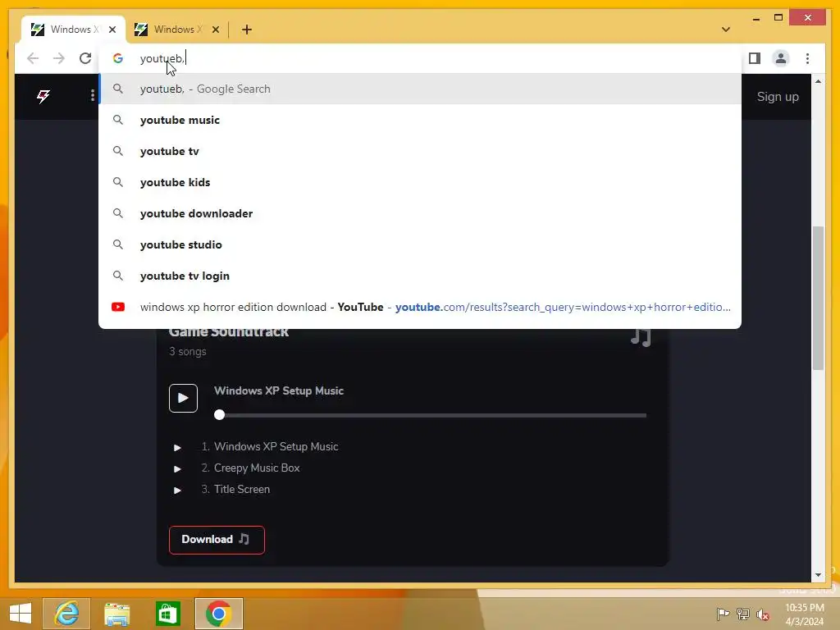
Task: Click the Google G icon in address bar
Action: coord(118,58)
